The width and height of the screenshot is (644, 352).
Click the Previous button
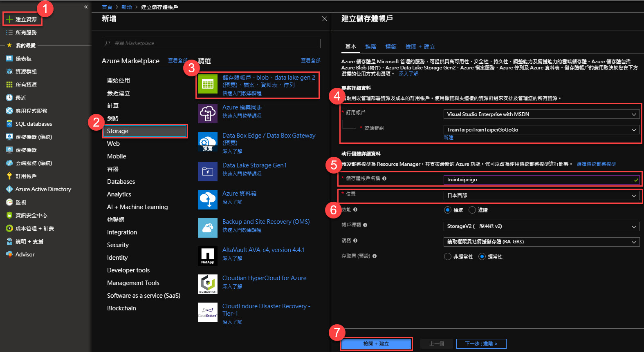pos(437,344)
